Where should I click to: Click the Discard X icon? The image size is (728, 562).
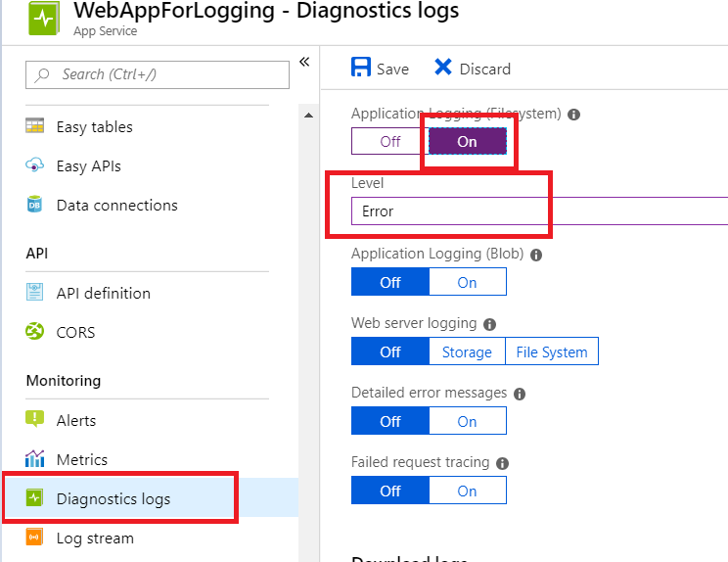tap(443, 67)
